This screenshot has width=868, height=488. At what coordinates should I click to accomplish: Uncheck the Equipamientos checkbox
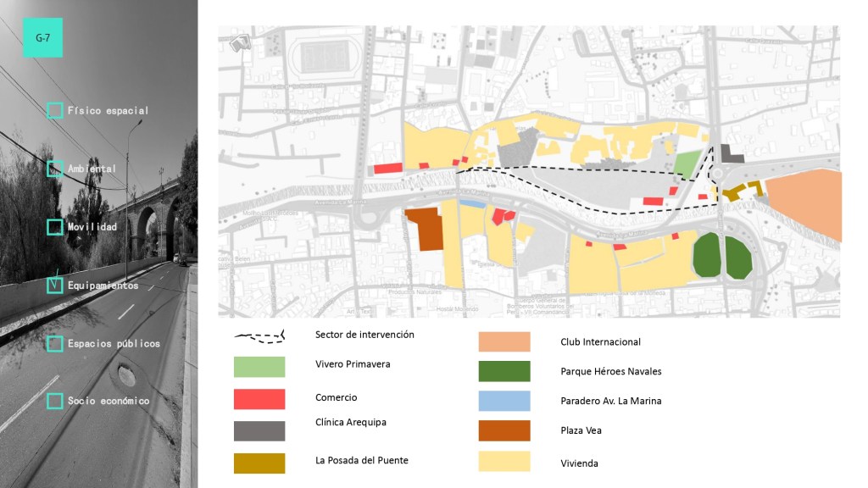pyautogui.click(x=54, y=286)
